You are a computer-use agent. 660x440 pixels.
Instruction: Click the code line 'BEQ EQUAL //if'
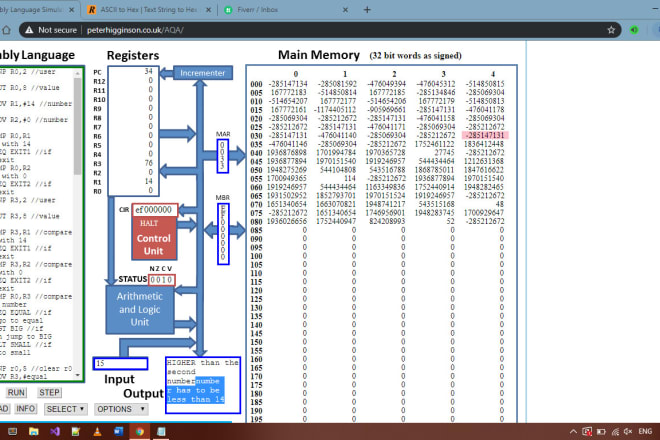click(x=26, y=312)
